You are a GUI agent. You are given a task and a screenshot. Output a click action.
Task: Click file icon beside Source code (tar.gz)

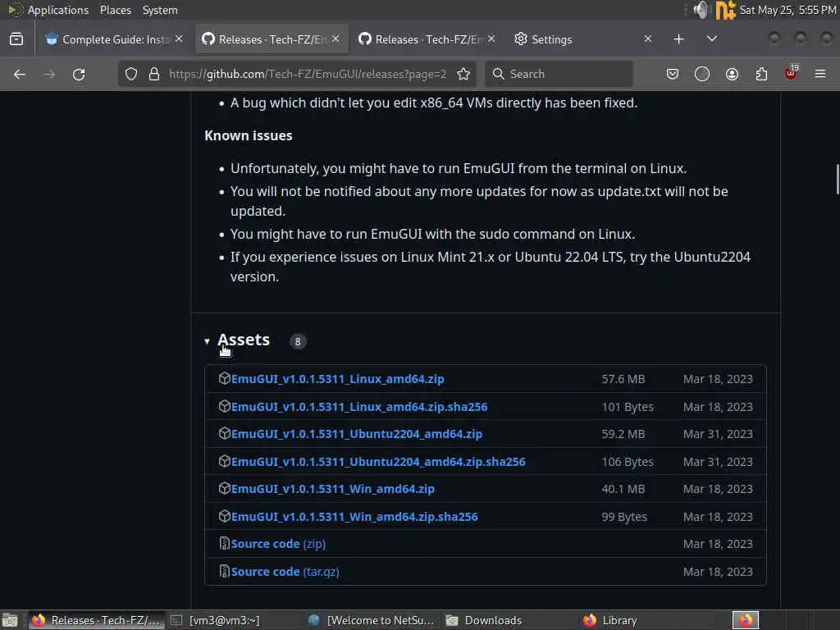225,571
